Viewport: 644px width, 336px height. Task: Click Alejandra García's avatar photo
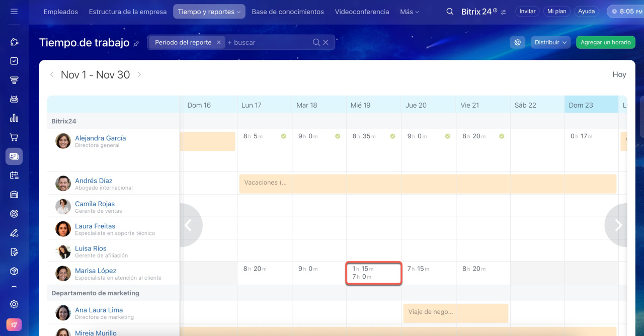[63, 141]
